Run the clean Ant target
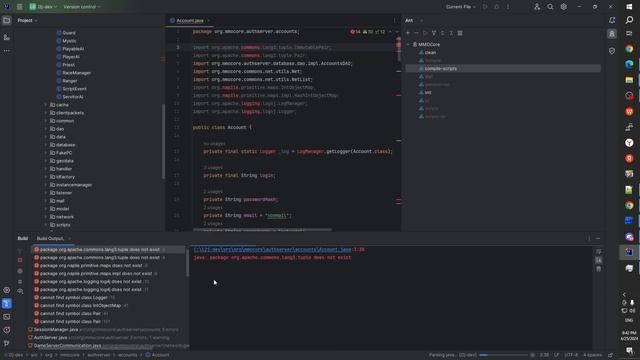Screen dimensions: 640x360 pos(430,53)
